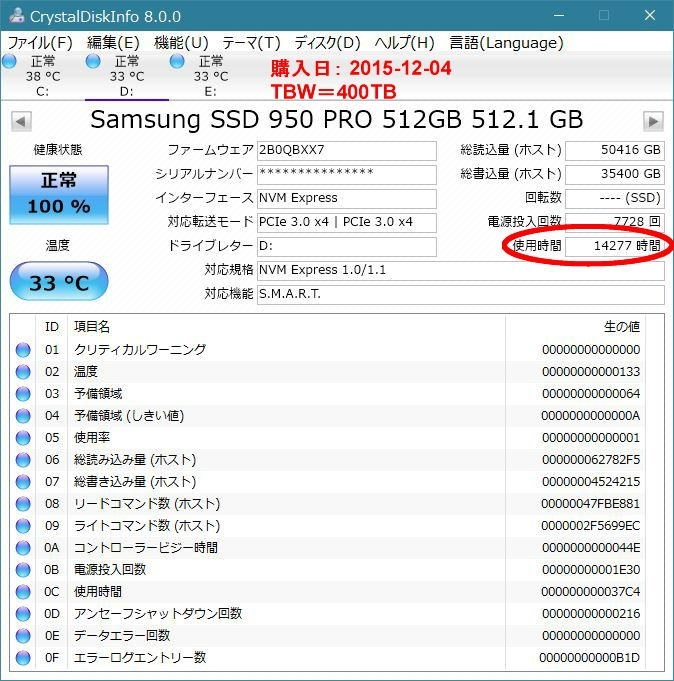
Task: Open the ファイル(F) menu
Action: (x=40, y=43)
